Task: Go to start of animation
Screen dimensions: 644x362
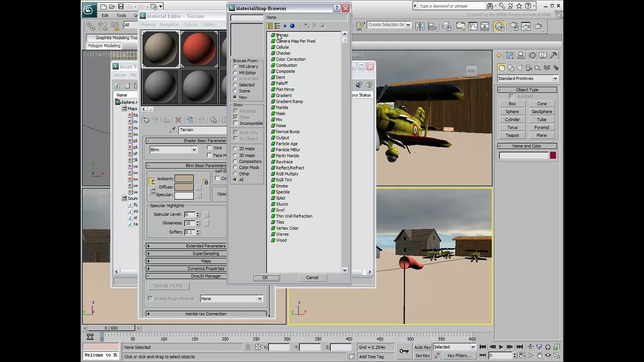Action: point(483,347)
